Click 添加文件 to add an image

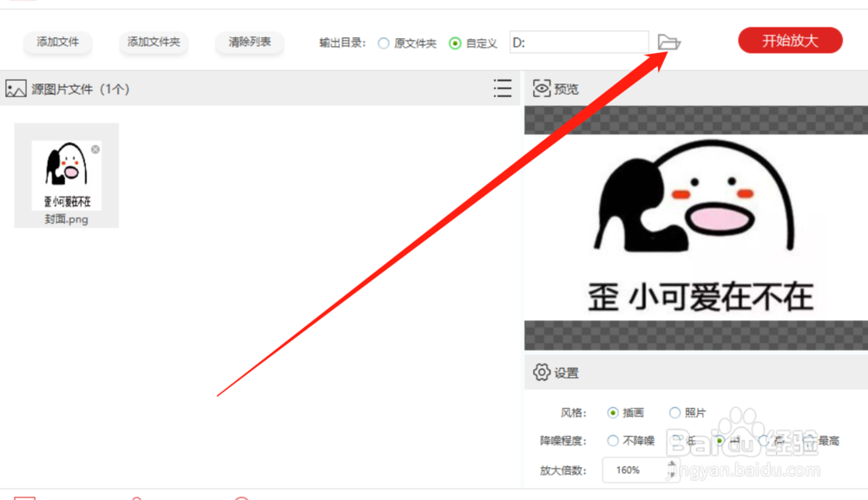(57, 42)
